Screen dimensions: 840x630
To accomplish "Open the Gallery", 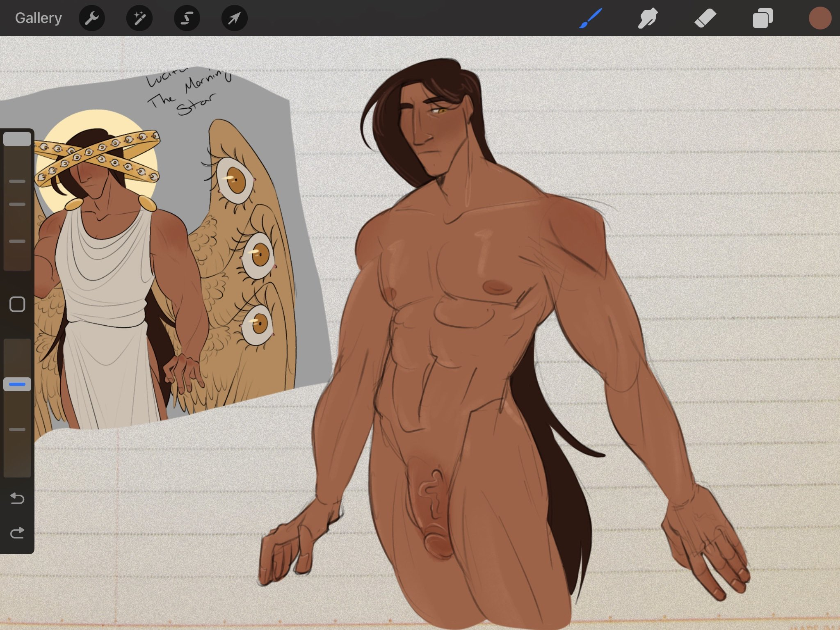I will click(39, 18).
